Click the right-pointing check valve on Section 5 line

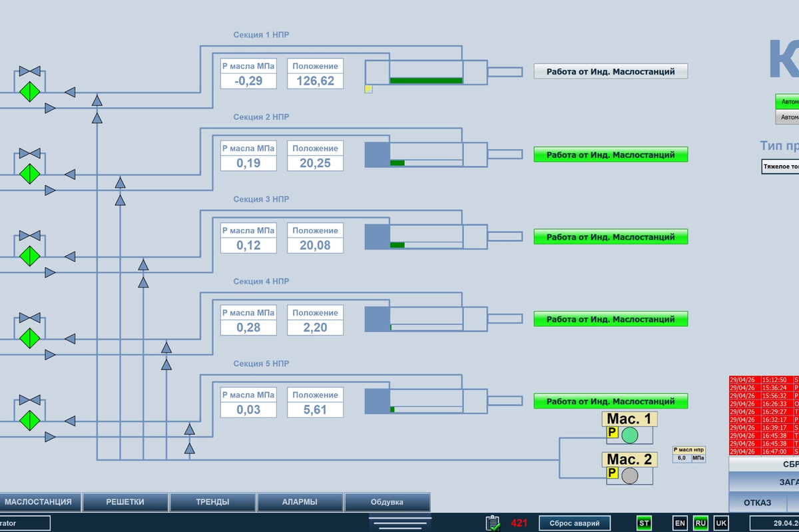50,437
